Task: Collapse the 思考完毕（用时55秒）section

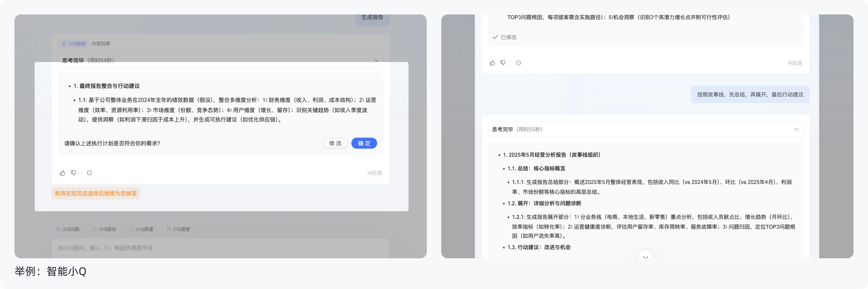Action: (x=797, y=129)
